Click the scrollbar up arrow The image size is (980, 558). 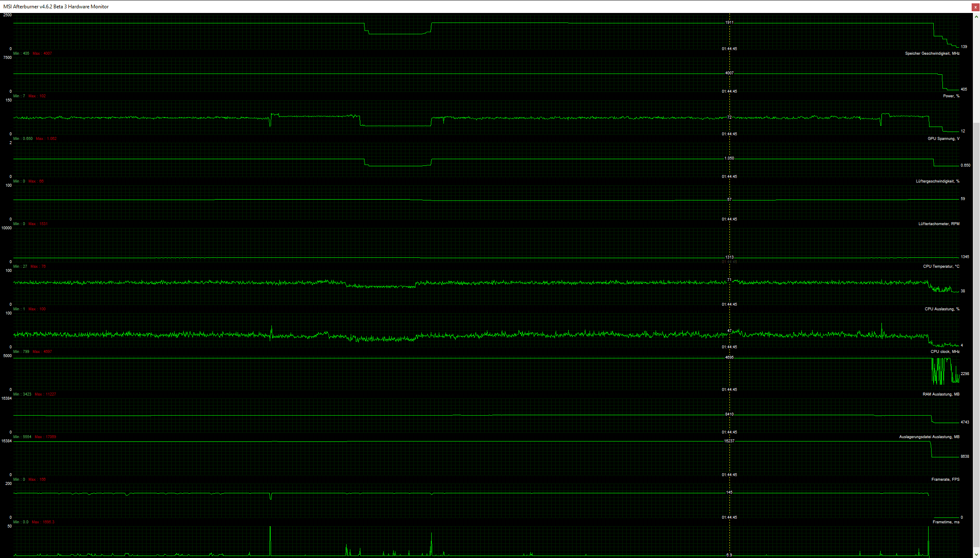[976, 17]
